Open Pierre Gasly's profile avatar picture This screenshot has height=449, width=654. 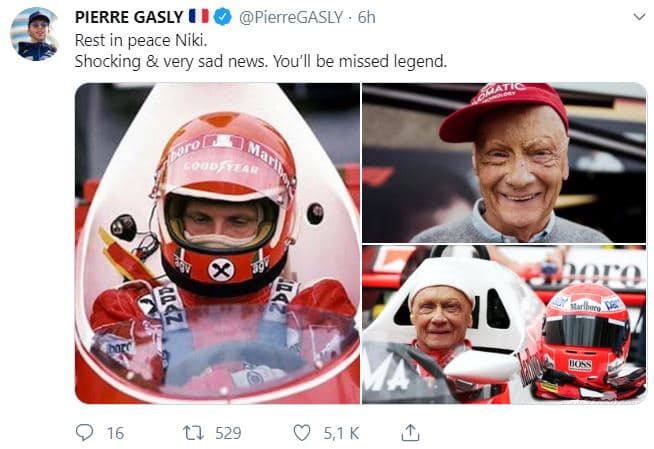(34, 35)
